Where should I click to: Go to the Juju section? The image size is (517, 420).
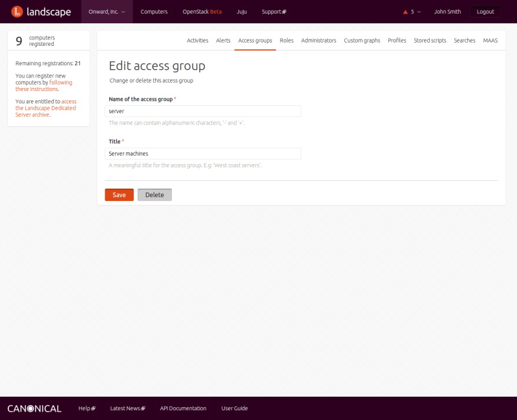pos(242,12)
